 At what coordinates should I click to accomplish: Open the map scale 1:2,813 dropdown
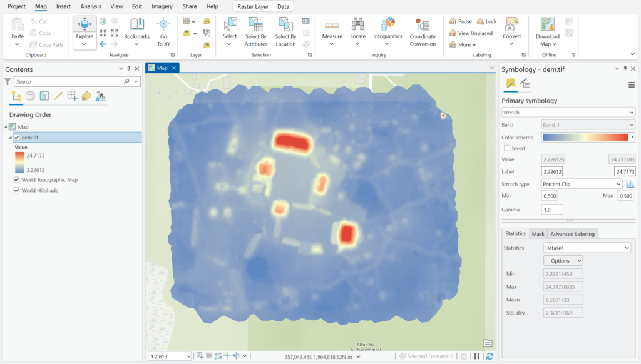point(170,356)
